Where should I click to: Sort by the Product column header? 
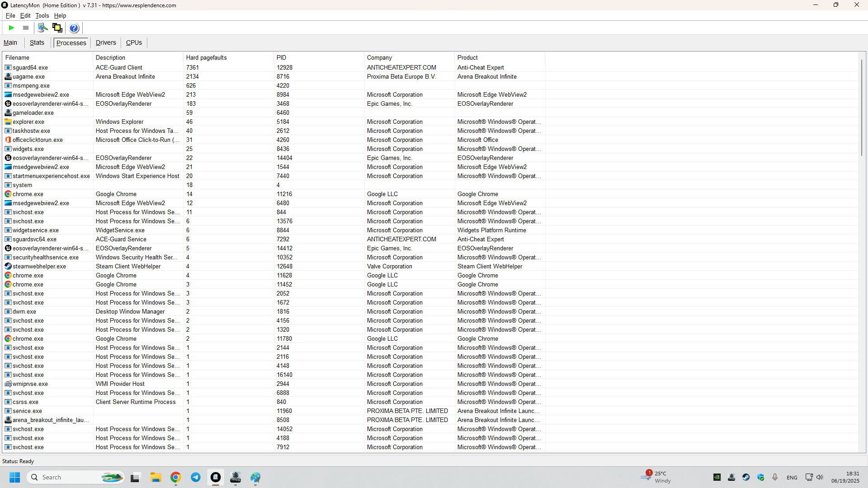[x=500, y=57]
